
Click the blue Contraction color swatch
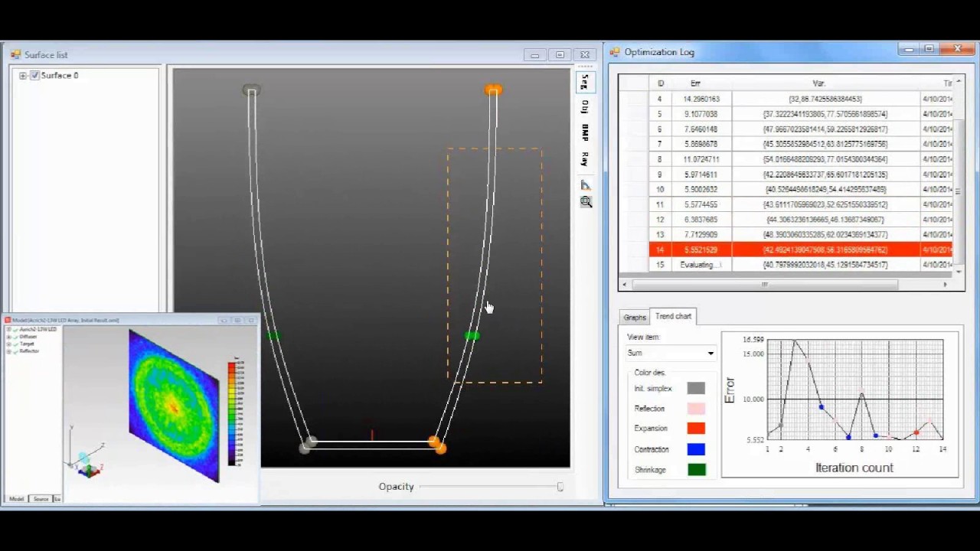(695, 449)
